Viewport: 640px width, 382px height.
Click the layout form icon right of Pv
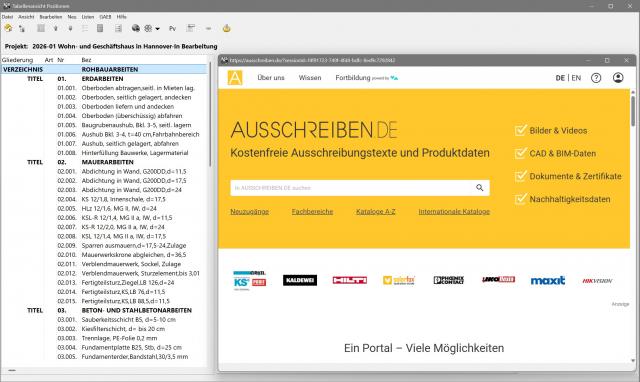[191, 28]
